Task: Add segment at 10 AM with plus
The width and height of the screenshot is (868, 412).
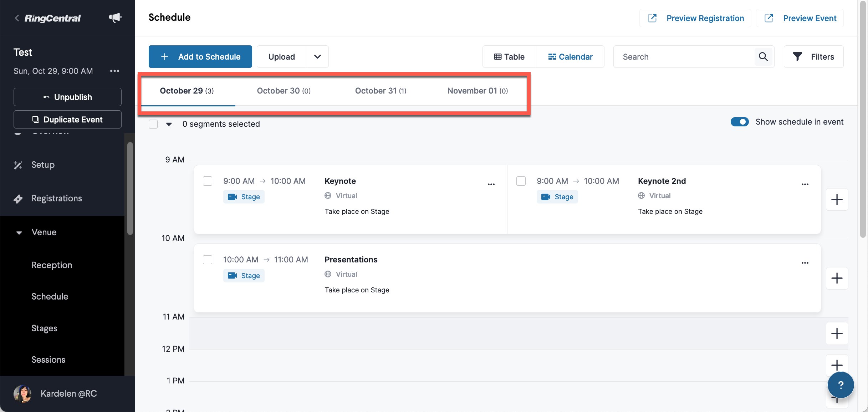Action: point(837,278)
